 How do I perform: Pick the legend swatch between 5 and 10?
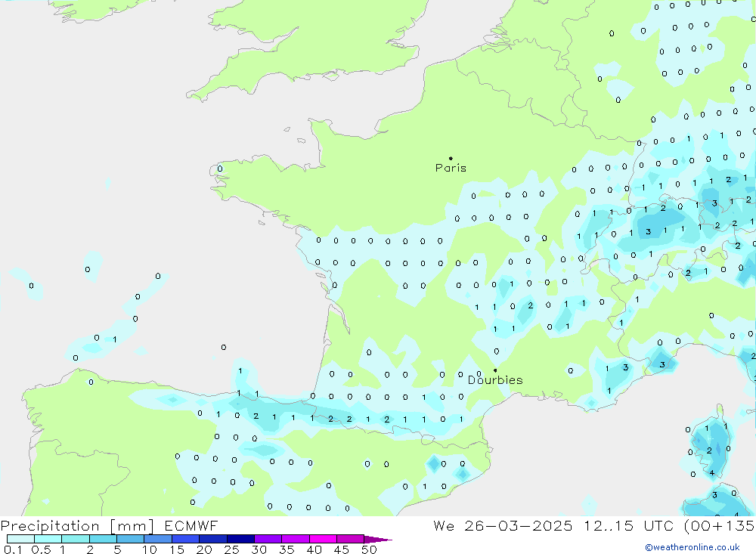click(x=130, y=539)
